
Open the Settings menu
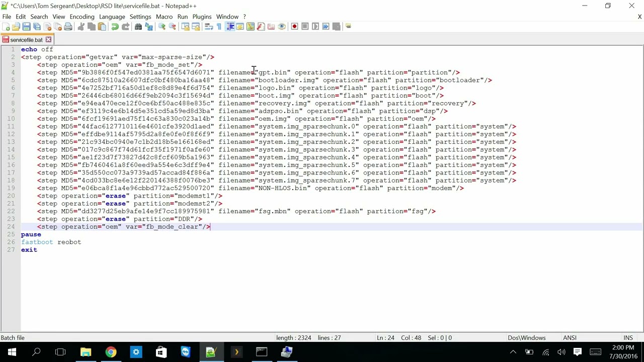[140, 17]
